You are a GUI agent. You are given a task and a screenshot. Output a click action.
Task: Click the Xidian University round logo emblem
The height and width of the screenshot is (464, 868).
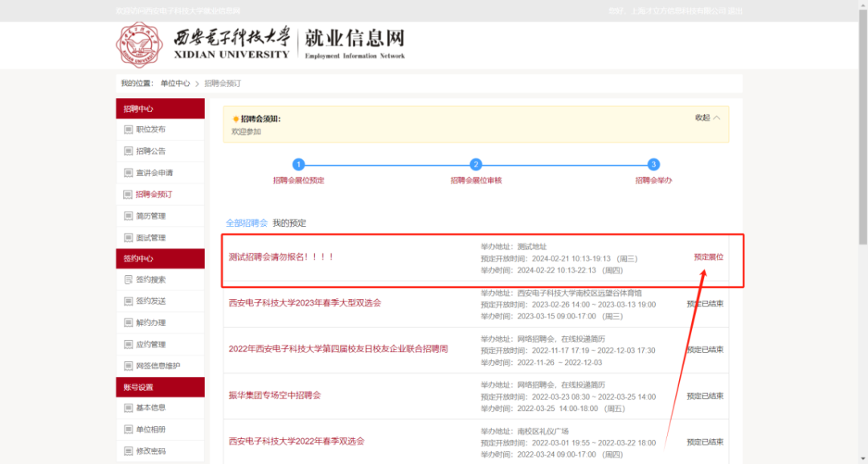(x=140, y=43)
